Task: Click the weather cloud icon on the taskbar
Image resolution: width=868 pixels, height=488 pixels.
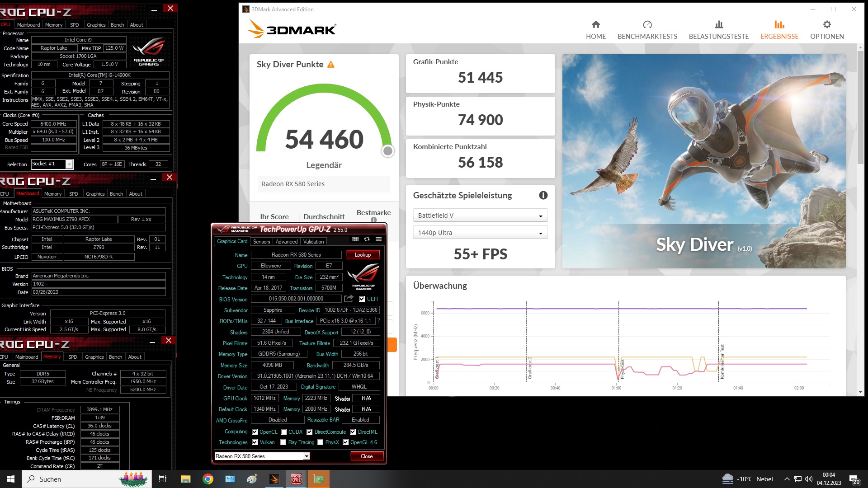Action: 728,479
